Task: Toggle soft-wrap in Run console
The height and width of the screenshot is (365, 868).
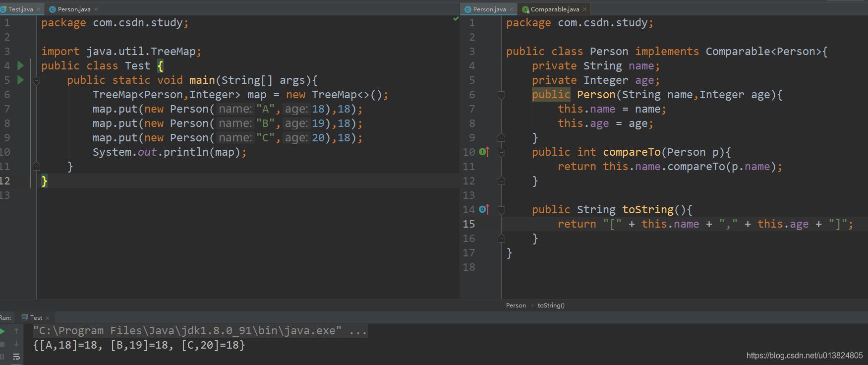Action: point(16,357)
